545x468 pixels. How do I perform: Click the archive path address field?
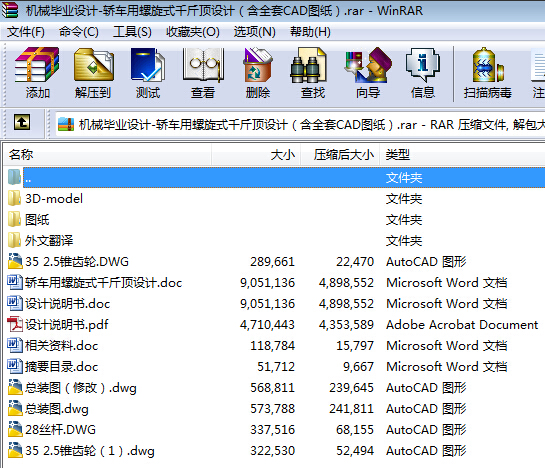pos(300,124)
